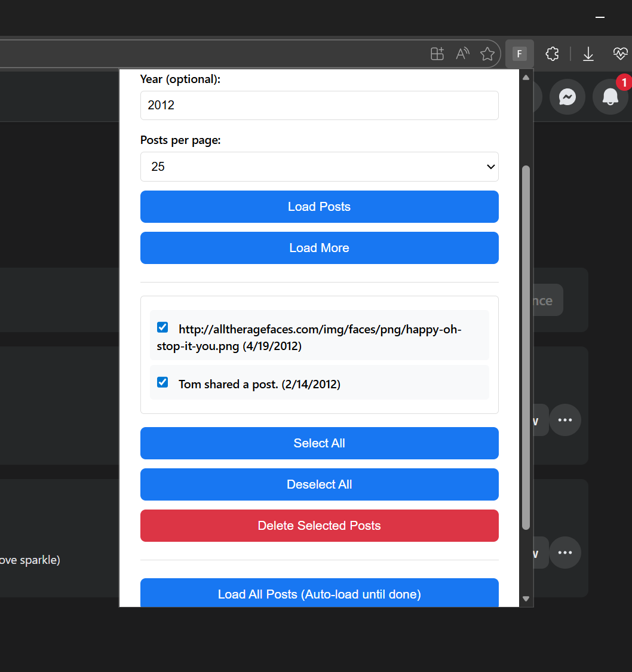Open the upper three-dot post options menu
The image size is (632, 672).
(x=565, y=420)
